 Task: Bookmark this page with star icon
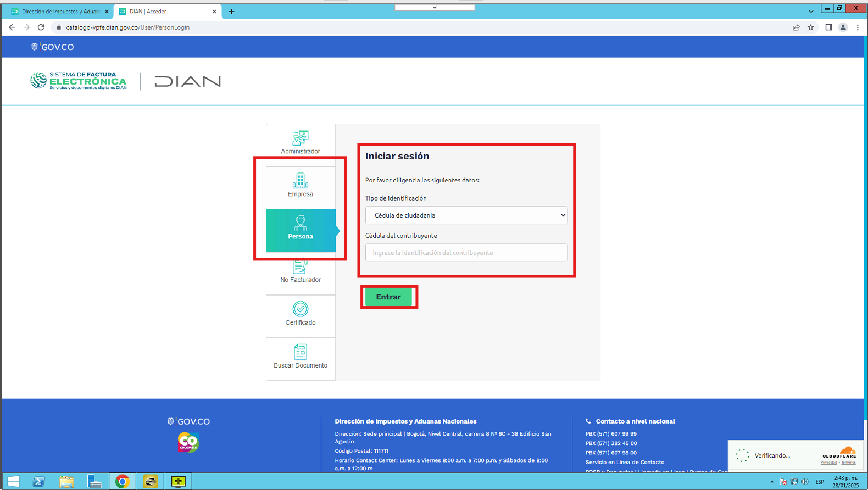pos(810,27)
